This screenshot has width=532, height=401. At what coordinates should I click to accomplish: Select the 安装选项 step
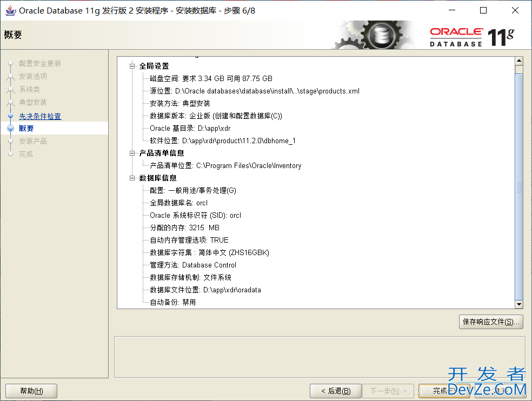tap(33, 76)
